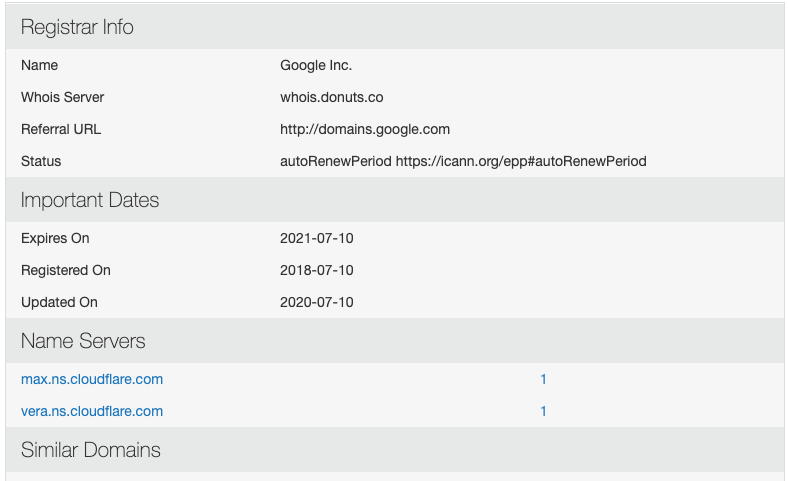Click the 2020-07-10 updated date
The height and width of the screenshot is (481, 789).
317,302
